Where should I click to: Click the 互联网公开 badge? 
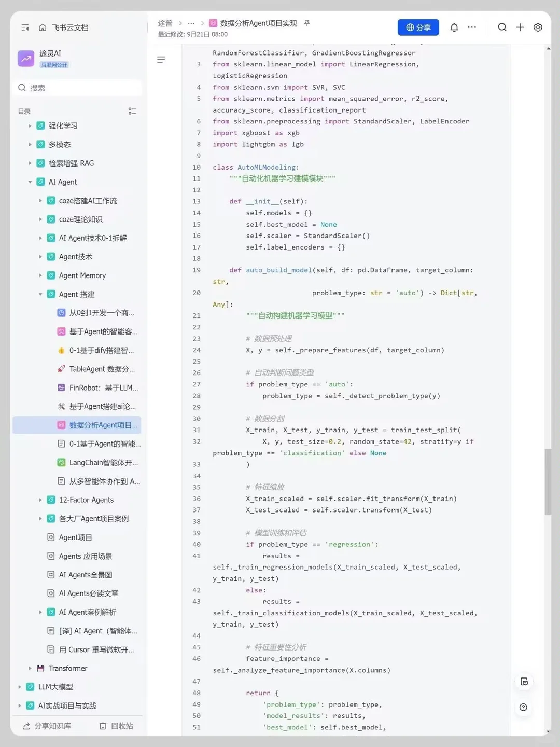point(54,65)
